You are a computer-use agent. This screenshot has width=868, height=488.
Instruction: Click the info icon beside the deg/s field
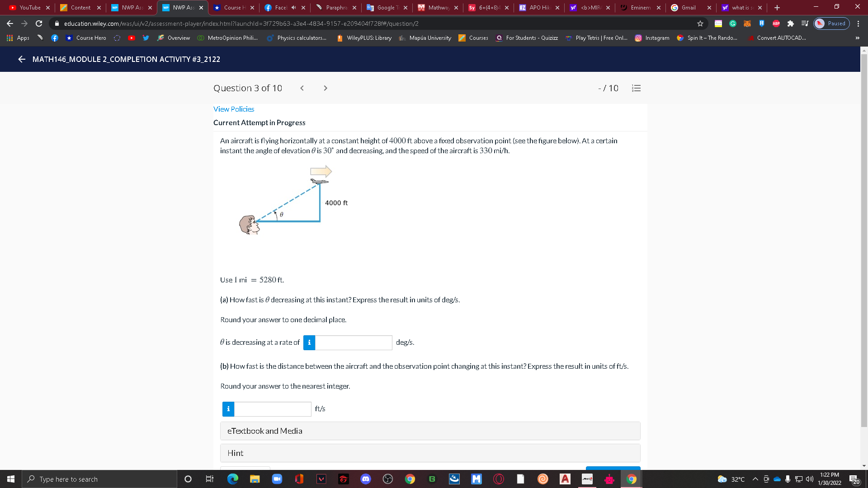309,343
